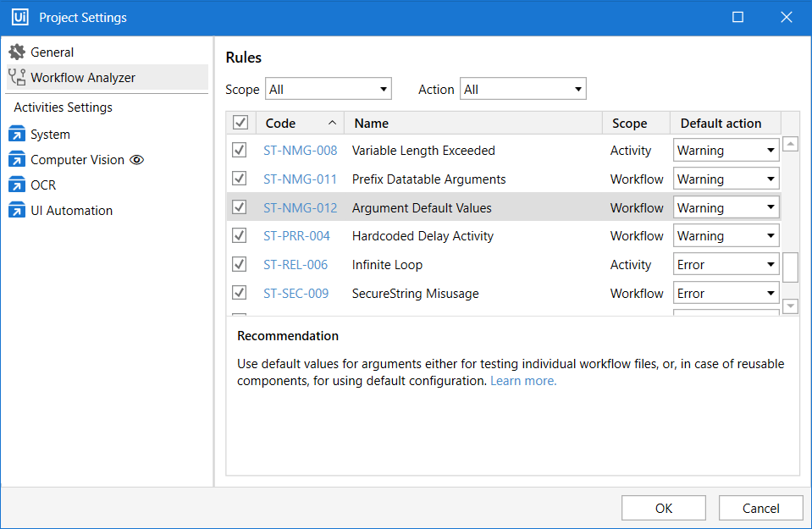This screenshot has height=529, width=812.
Task: Click the UI Automation activities icon
Action: pyautogui.click(x=17, y=211)
